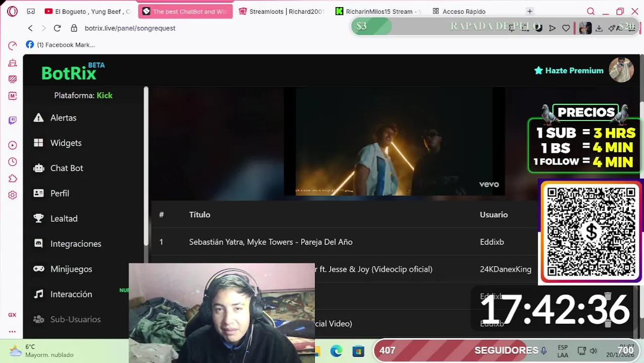Delete the fourth queued song with trash icon

click(x=608, y=323)
